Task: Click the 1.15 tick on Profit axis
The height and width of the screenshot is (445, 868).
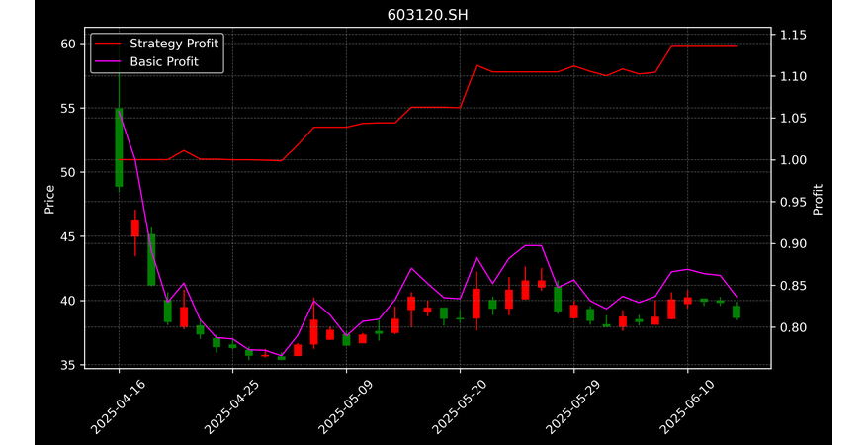Action: tap(793, 35)
